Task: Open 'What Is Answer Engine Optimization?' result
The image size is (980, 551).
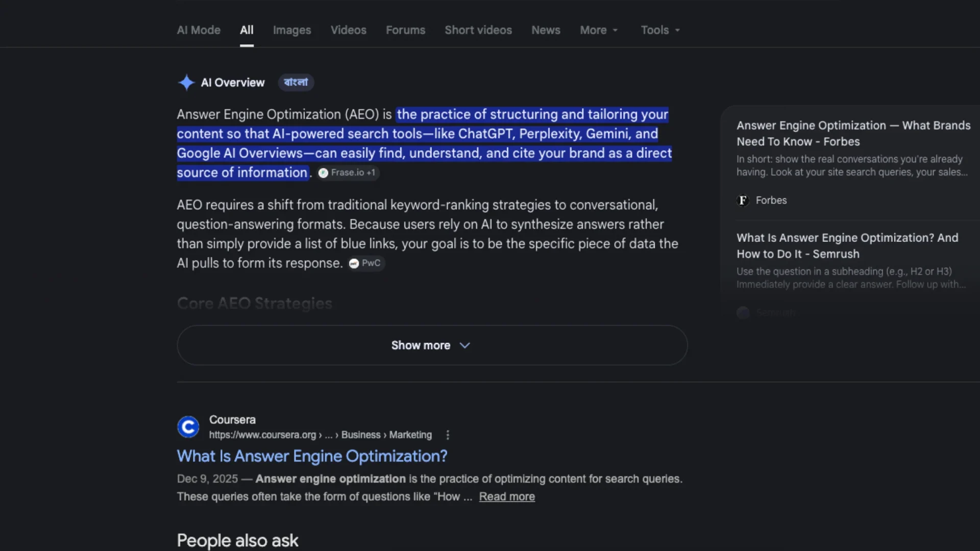Action: tap(312, 456)
